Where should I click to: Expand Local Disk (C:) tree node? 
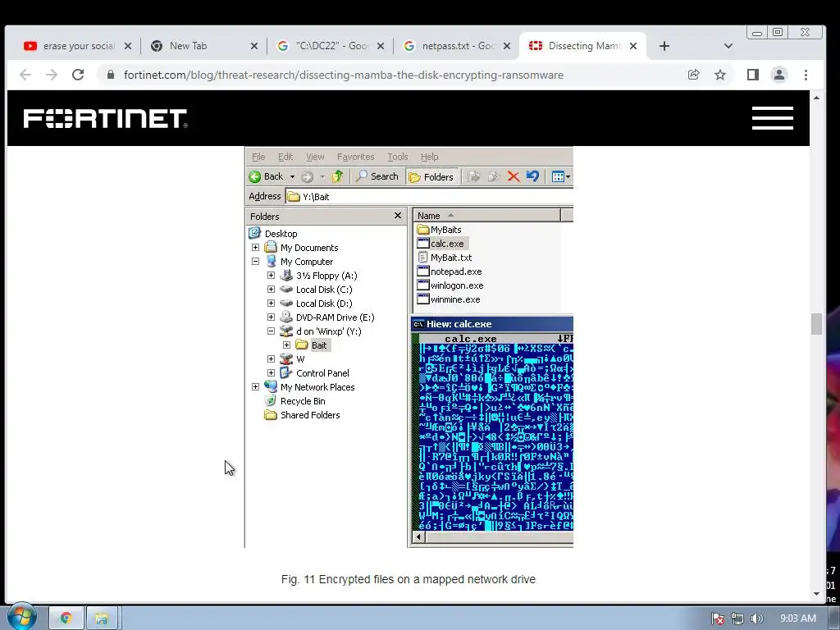click(x=271, y=290)
